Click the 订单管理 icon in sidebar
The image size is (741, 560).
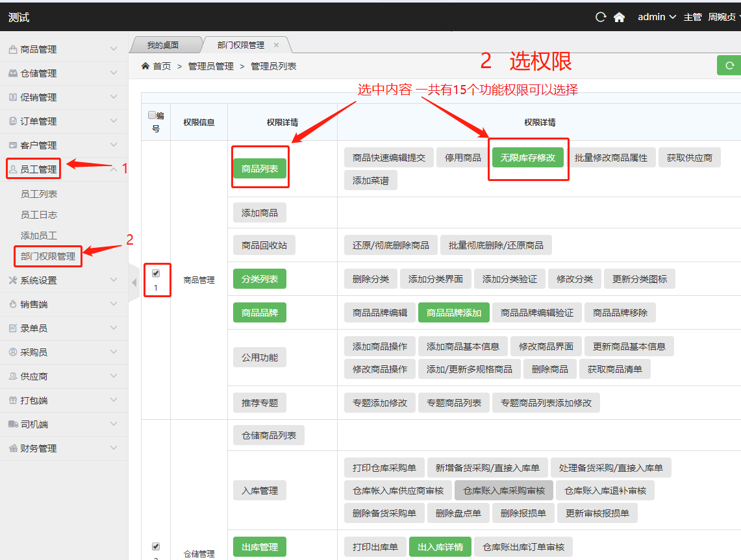[x=12, y=121]
